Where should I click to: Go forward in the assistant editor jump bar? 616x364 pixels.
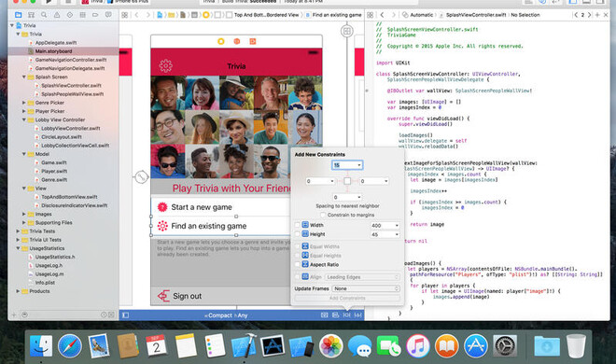(x=393, y=15)
